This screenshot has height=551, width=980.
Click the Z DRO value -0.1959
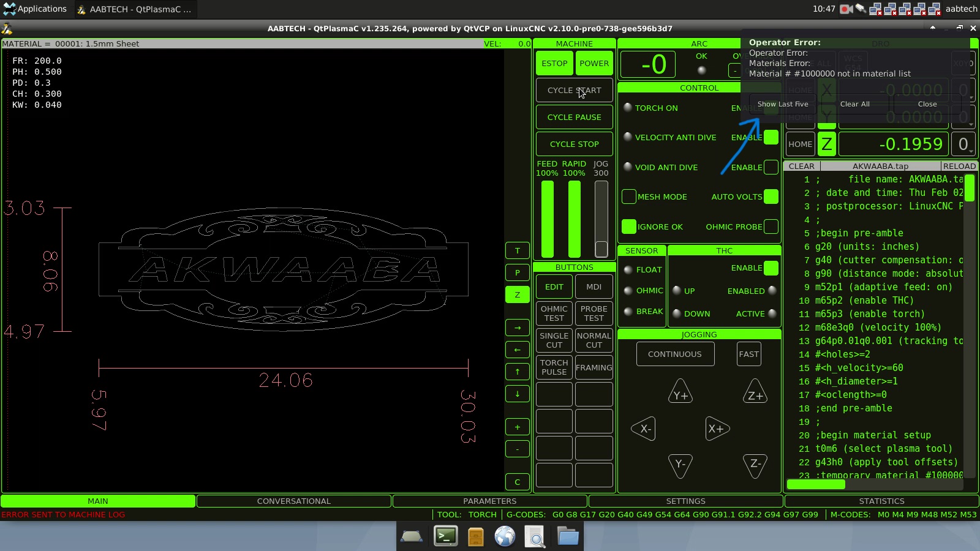point(894,144)
